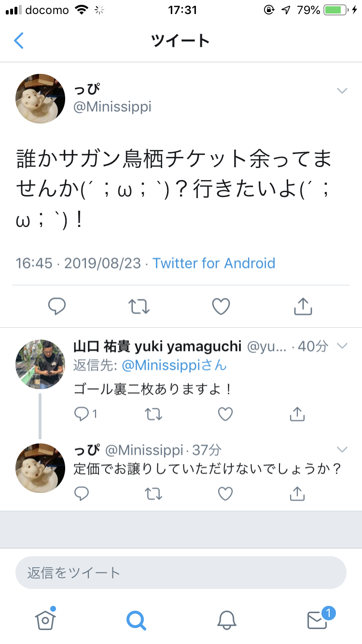The image size is (362, 644).
Task: Open the Notifications bell tab
Action: pyautogui.click(x=227, y=620)
